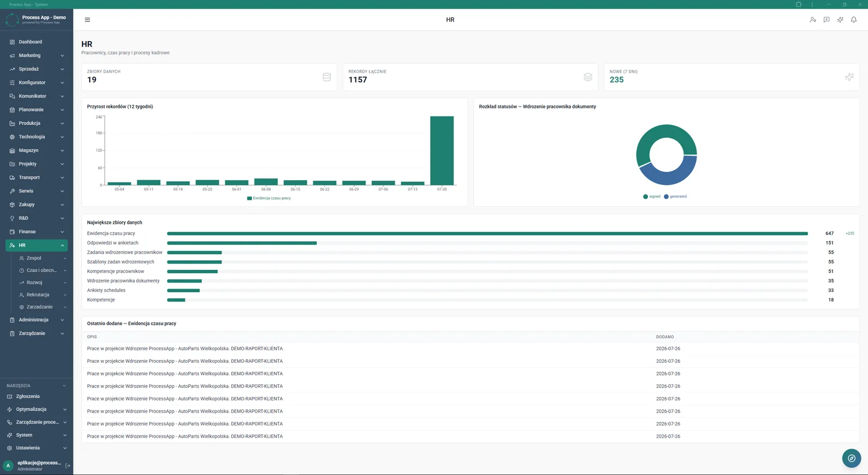
Task: Collapse the HR menu chevron
Action: click(x=62, y=245)
